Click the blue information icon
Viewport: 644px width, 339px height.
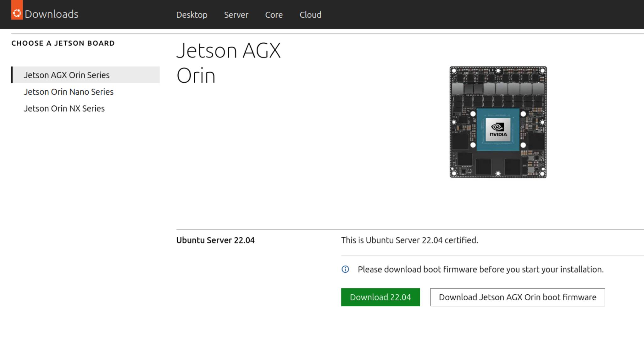coord(345,270)
